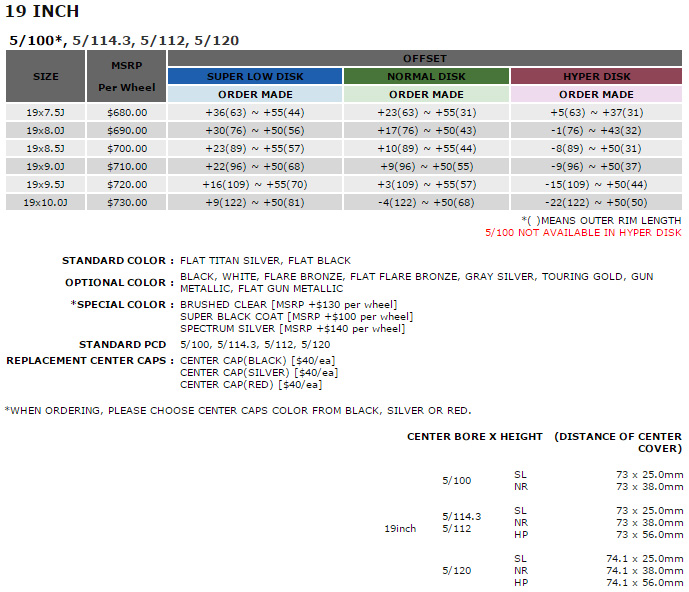
Task: Click the 19 INCH heading
Action: 42,12
